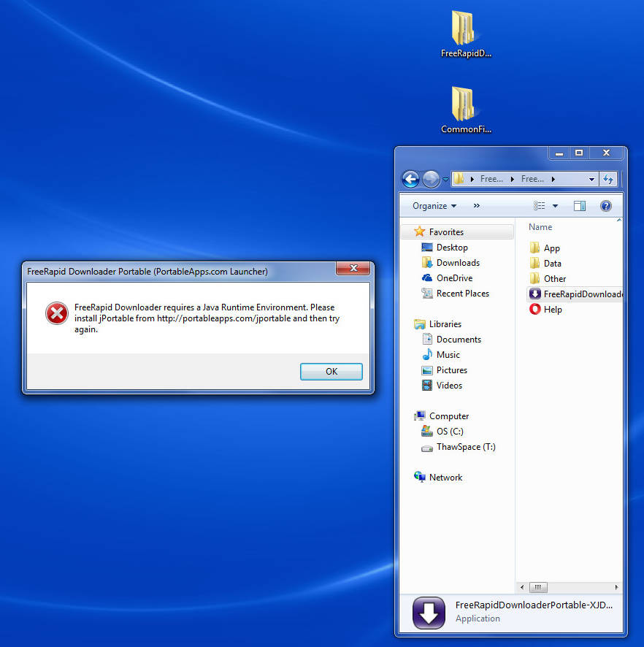
Task: Open the OS (C:) drive
Action: coord(450,432)
